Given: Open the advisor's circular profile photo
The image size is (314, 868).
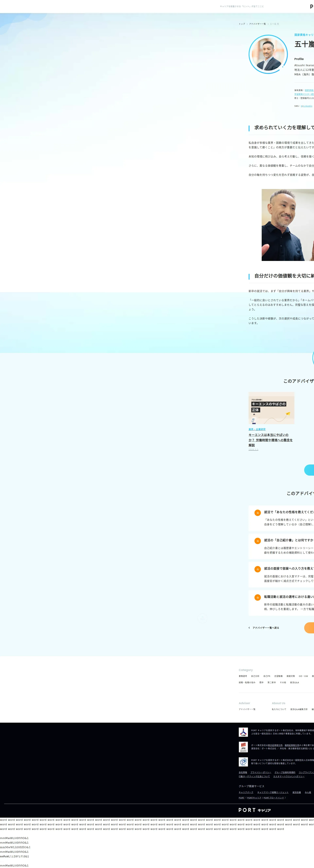Looking at the screenshot, I should (268, 54).
